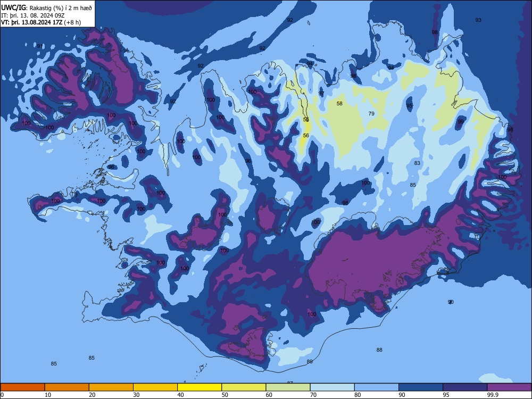Image resolution: width=532 pixels, height=399 pixels.
Task: Click the medium blue 80–90 legend swatch
Action: coord(377,387)
